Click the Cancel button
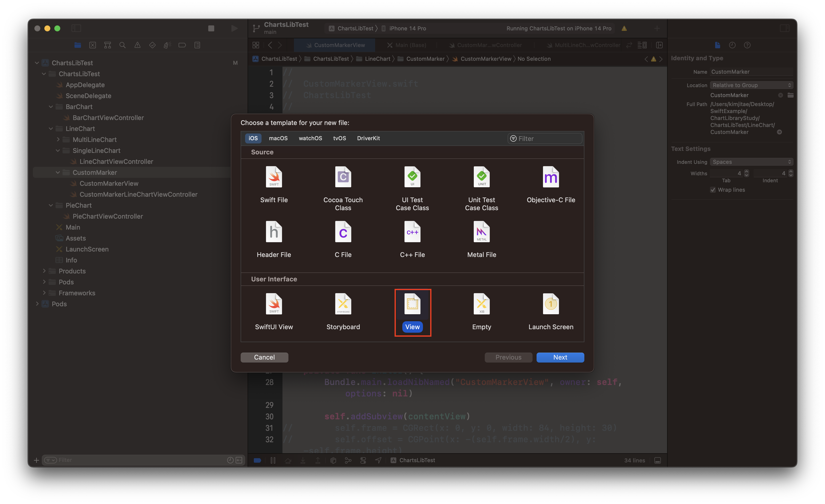Viewport: 825px width, 504px height. [264, 357]
